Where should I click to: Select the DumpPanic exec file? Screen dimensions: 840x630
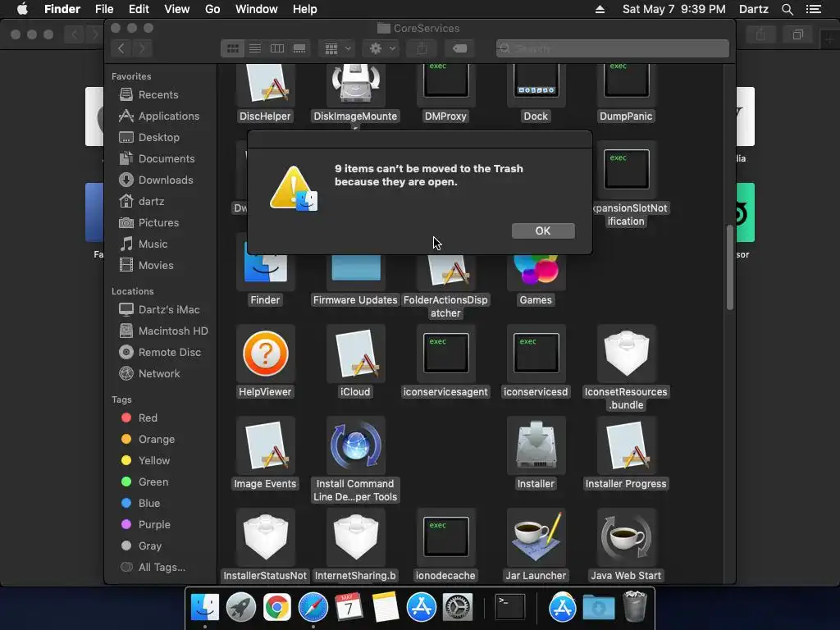pos(626,80)
